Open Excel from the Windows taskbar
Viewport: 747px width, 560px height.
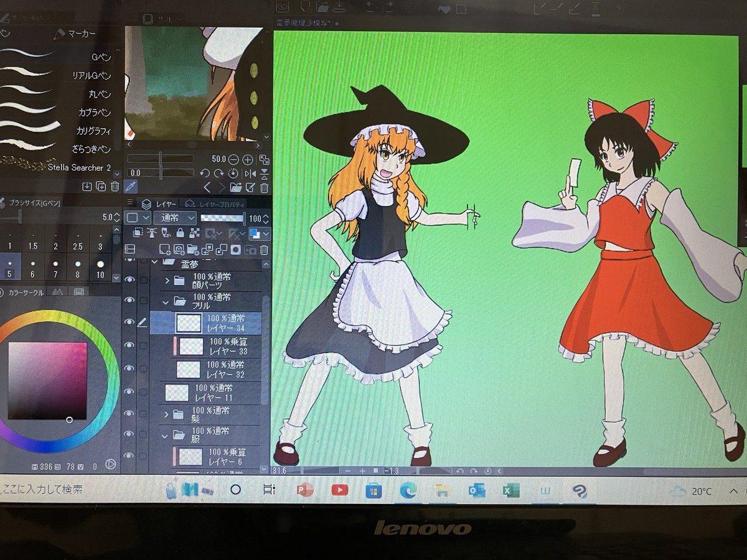pyautogui.click(x=511, y=491)
